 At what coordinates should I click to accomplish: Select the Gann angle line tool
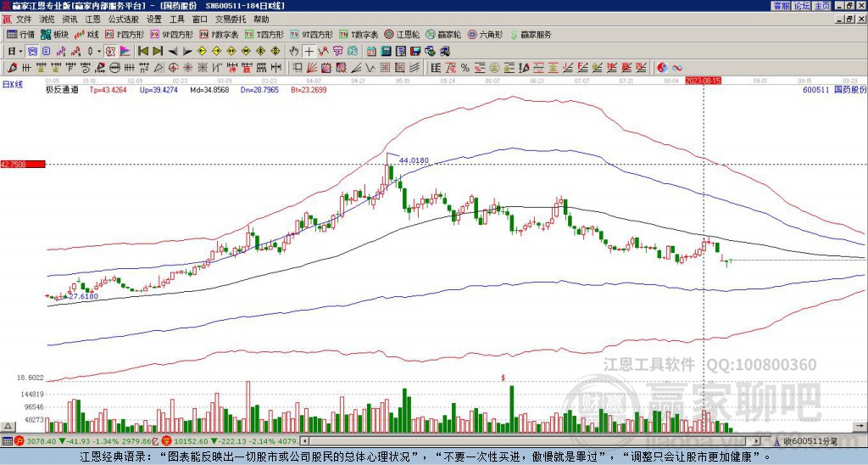click(356, 68)
